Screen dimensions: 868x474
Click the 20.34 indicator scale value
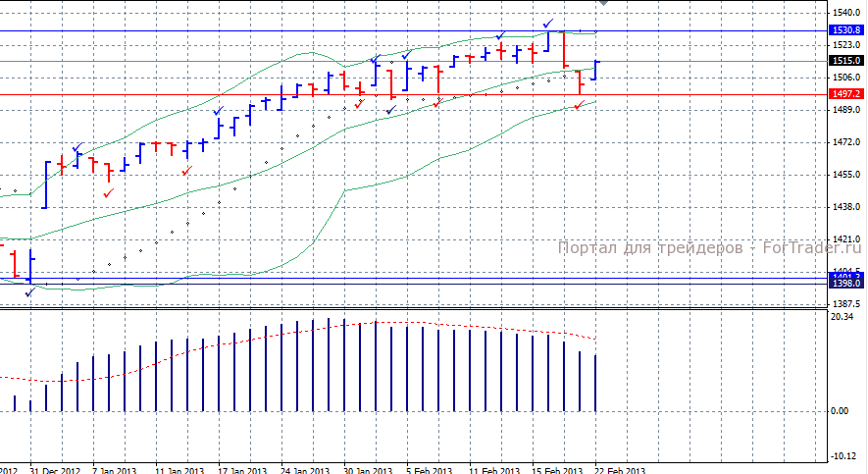pyautogui.click(x=842, y=317)
